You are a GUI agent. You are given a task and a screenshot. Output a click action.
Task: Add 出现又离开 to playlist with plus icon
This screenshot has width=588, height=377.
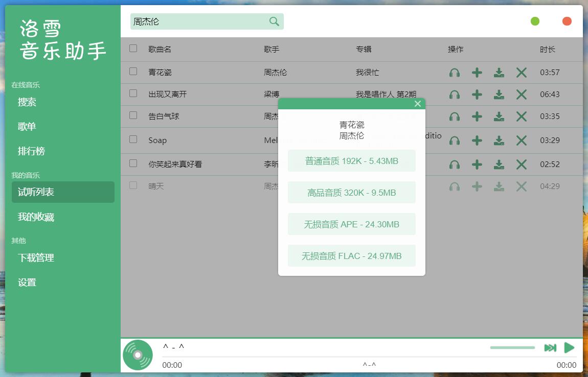coord(477,94)
